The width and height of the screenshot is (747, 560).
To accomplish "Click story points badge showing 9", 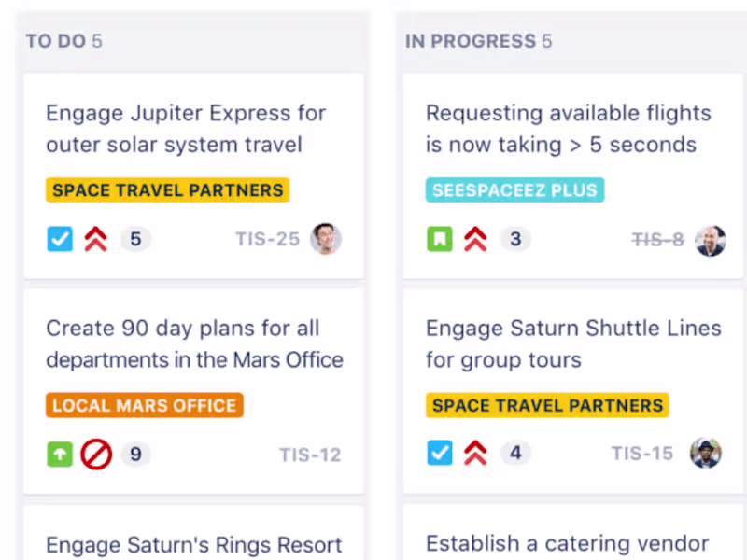I will [135, 455].
